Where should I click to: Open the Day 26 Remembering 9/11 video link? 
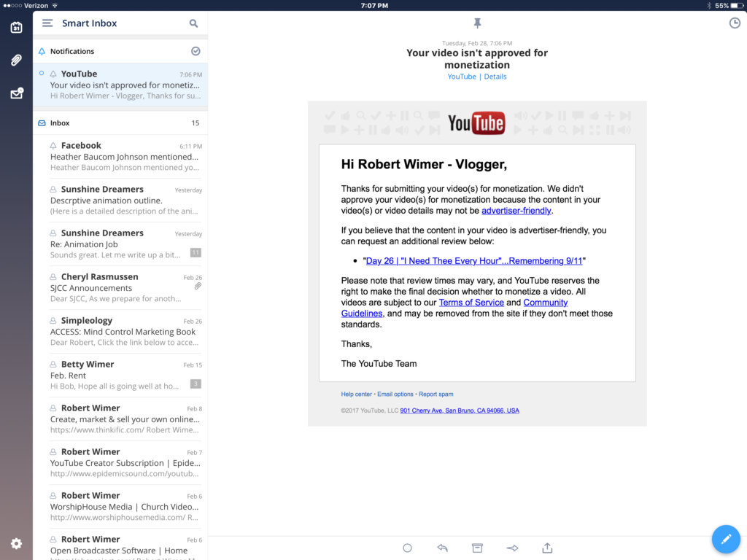(x=474, y=261)
